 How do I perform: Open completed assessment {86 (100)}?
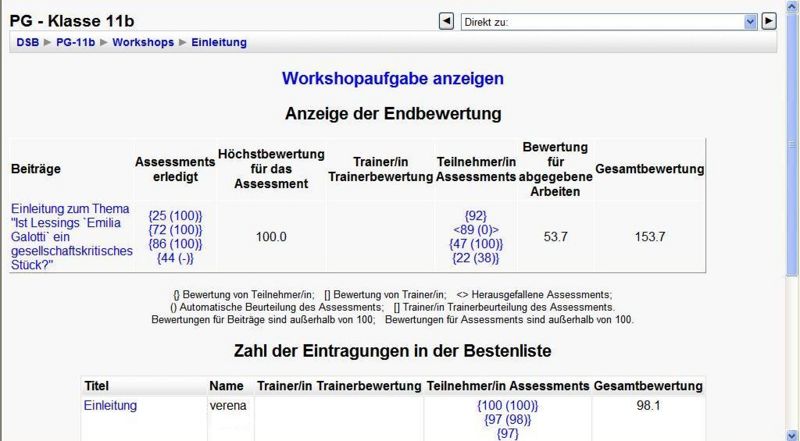tap(175, 244)
